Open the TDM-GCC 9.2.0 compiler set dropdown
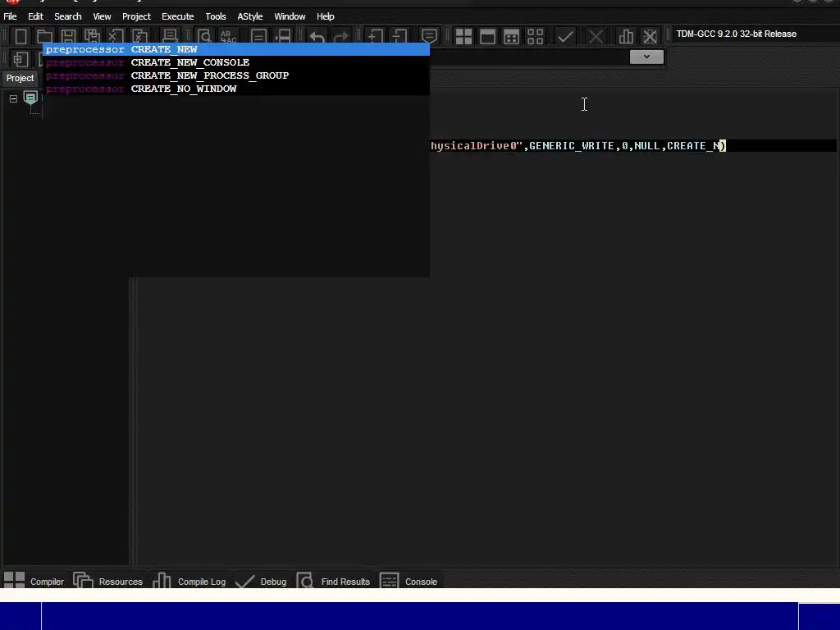This screenshot has height=630, width=840. (756, 34)
